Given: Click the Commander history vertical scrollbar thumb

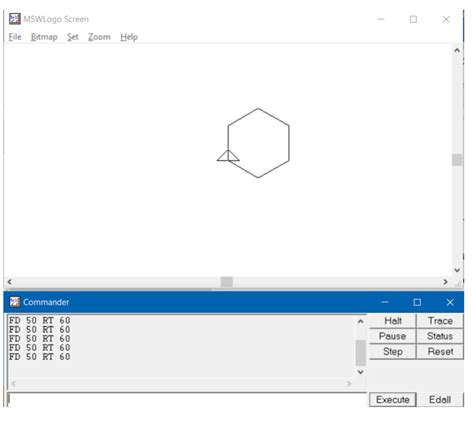Looking at the screenshot, I should (x=360, y=353).
